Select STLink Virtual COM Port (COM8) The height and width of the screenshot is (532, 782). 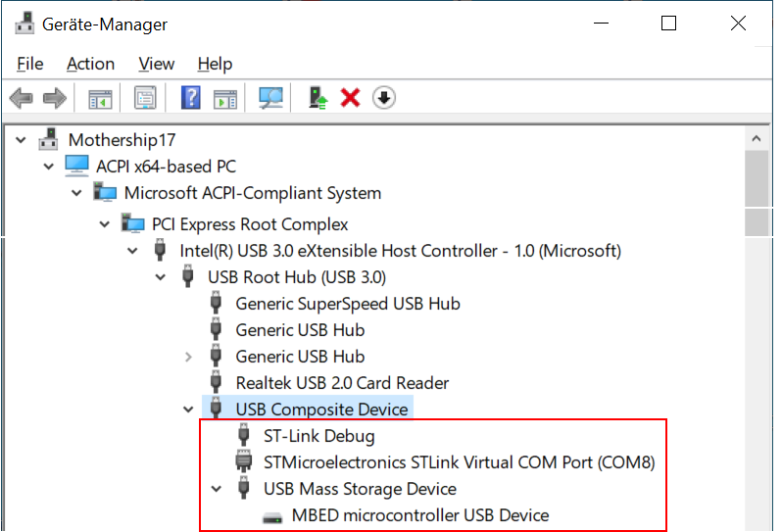pos(459,462)
